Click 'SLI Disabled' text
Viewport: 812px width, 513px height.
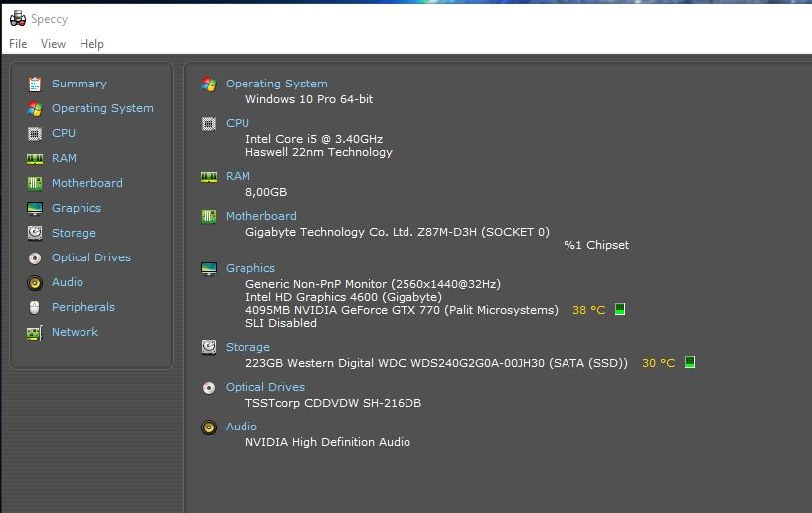click(x=281, y=323)
